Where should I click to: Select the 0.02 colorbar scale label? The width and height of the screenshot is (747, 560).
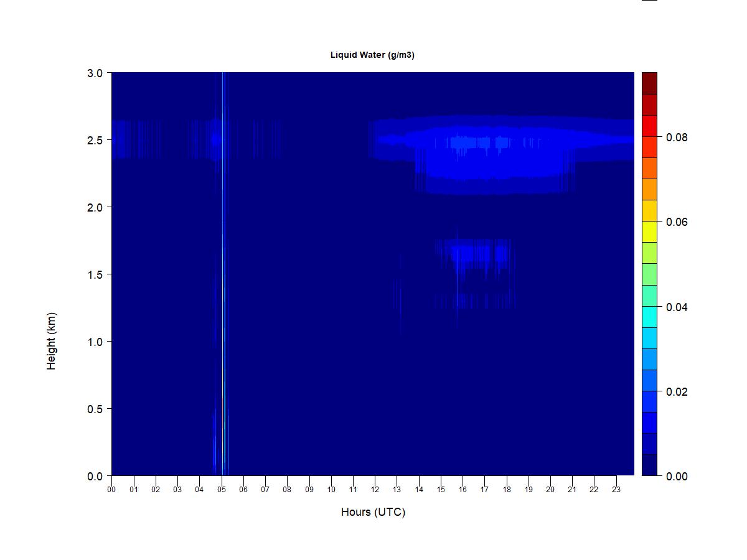677,392
